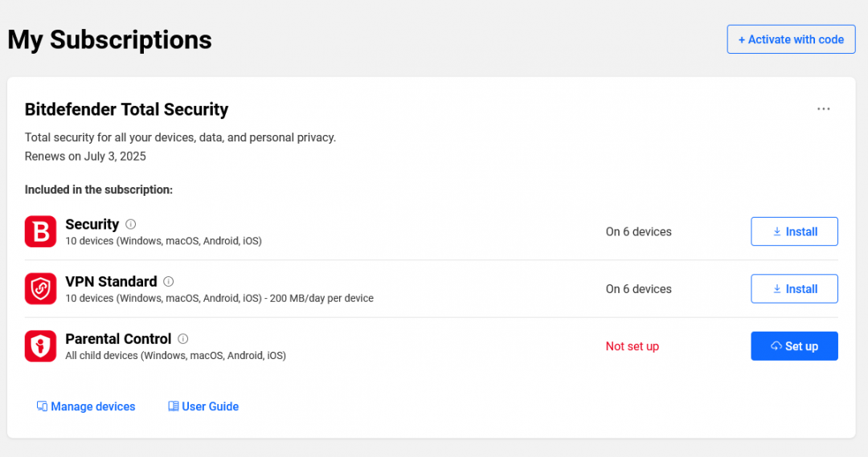Click the Bitdefender Total Security heading

coord(127,109)
